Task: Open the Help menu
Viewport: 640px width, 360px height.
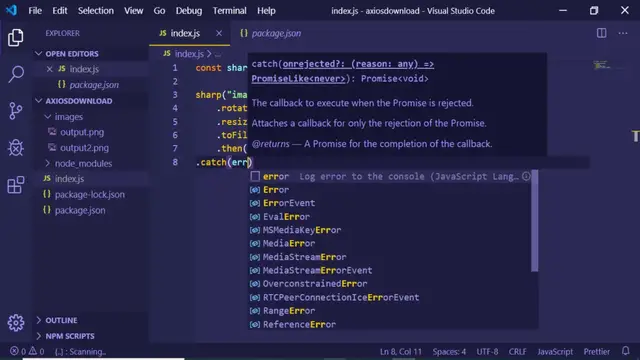Action: (x=266, y=11)
